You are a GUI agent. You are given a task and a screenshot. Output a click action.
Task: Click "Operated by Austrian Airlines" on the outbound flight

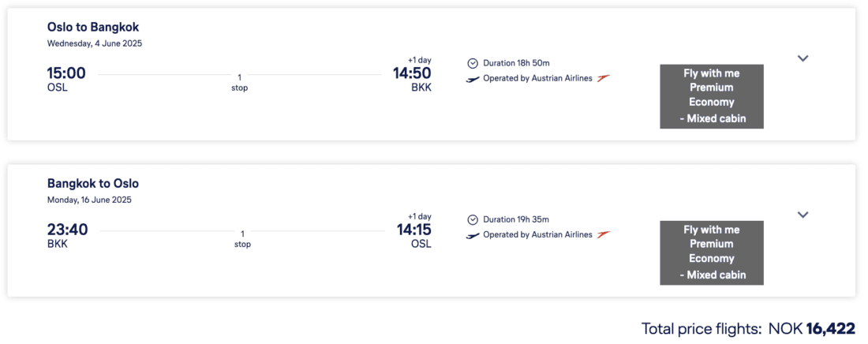click(x=537, y=78)
